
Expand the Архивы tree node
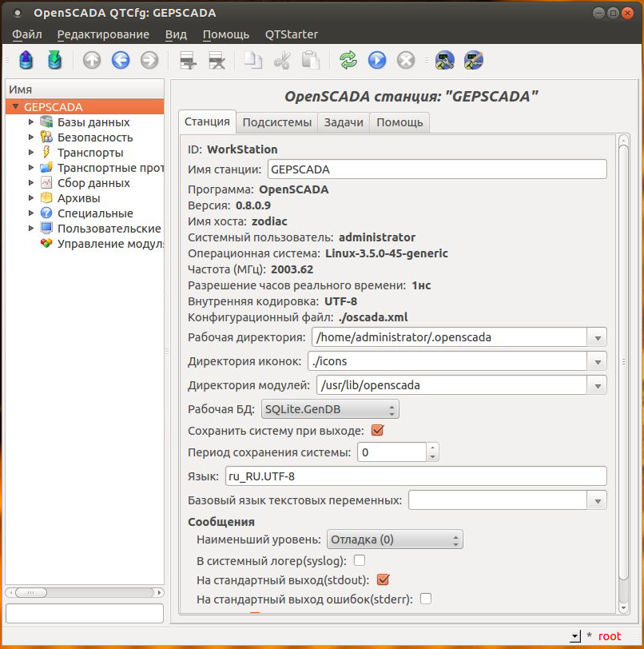(31, 198)
